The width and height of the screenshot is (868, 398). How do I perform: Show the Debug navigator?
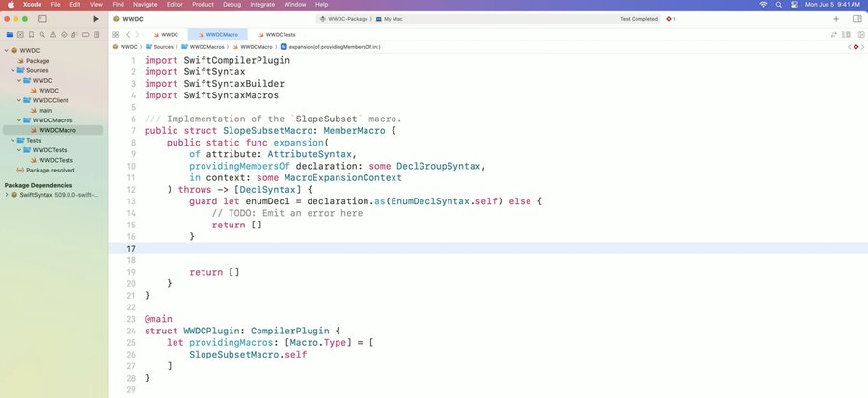click(74, 35)
